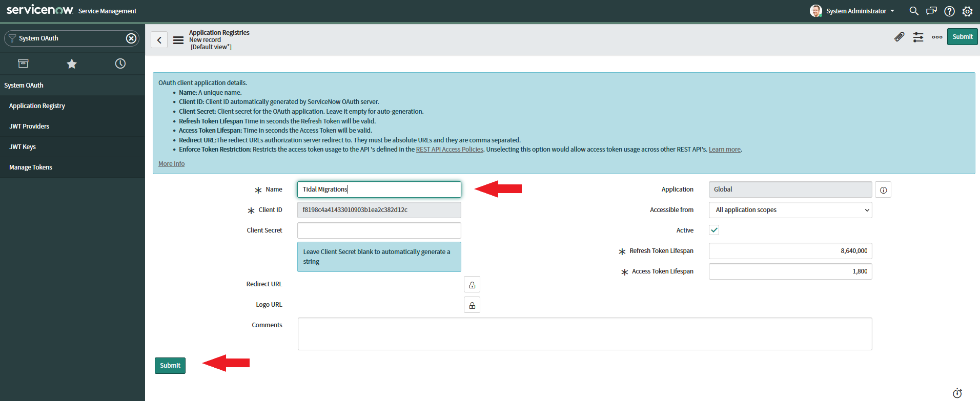Open the System Administrator user menu
The width and height of the screenshot is (980, 401).
click(860, 11)
